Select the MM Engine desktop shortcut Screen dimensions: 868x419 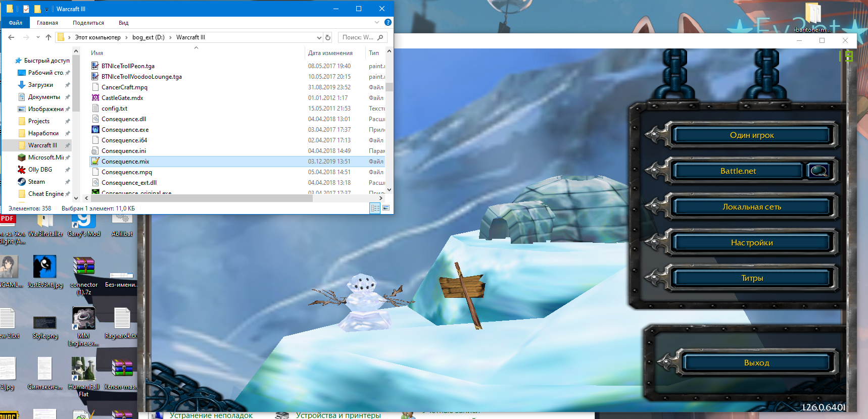click(x=83, y=327)
